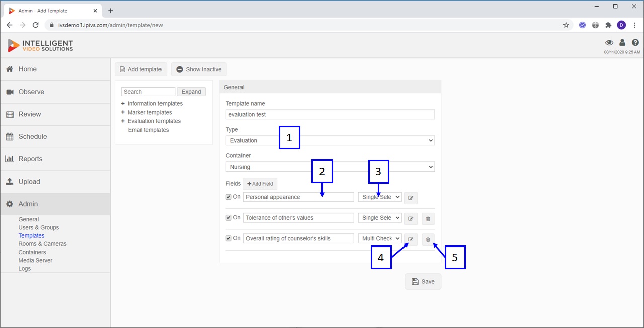This screenshot has width=644, height=328.
Task: Open the Review section in sidebar
Action: [55, 114]
